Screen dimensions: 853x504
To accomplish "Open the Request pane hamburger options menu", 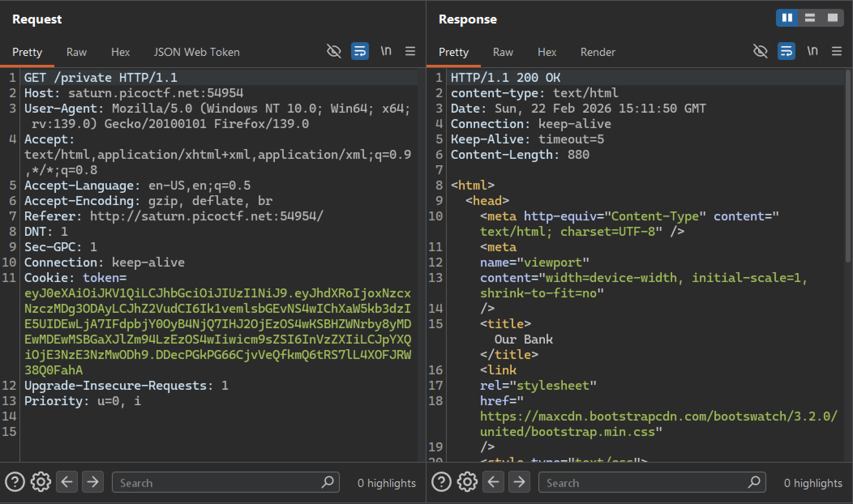I will (x=410, y=51).
